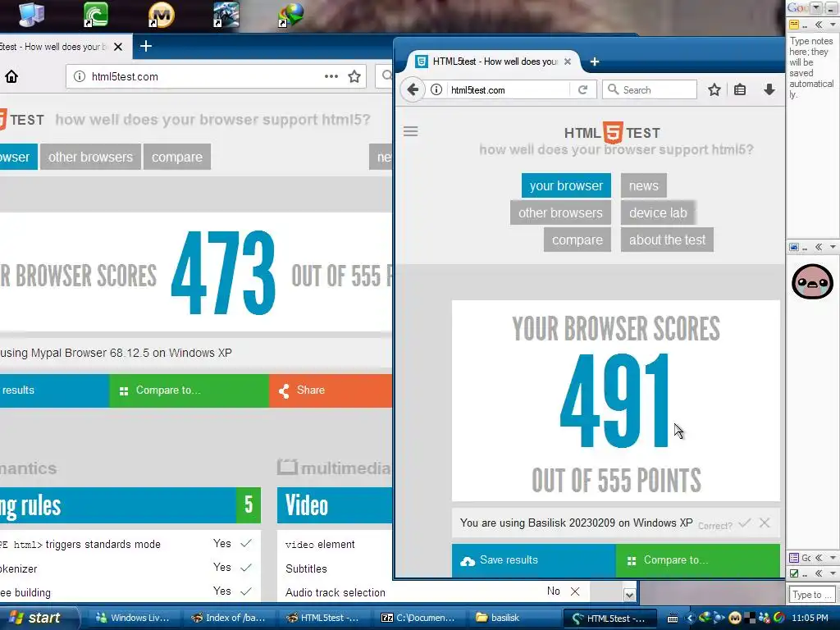Open 'news' in Basilisk page
This screenshot has width=840, height=630.
tap(643, 185)
